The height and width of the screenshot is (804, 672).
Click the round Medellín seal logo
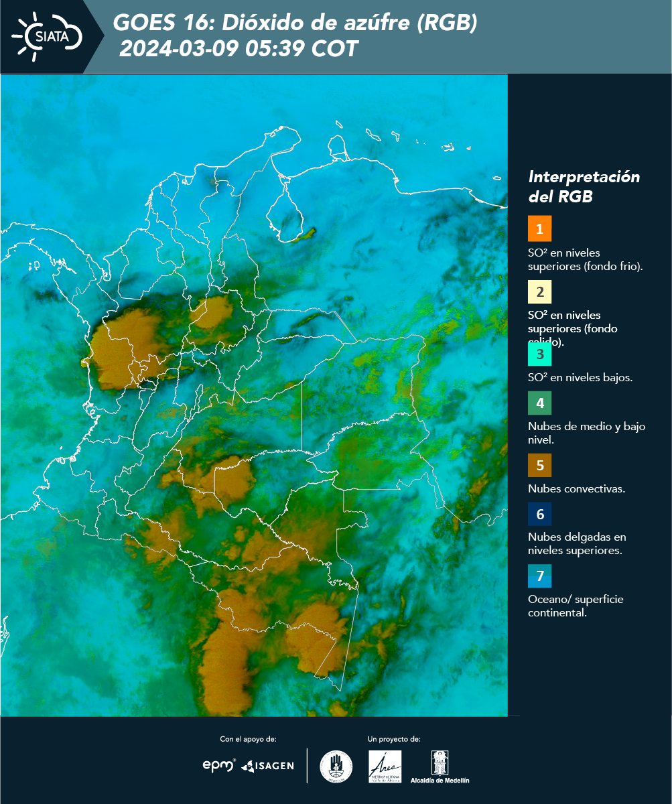pyautogui.click(x=336, y=766)
